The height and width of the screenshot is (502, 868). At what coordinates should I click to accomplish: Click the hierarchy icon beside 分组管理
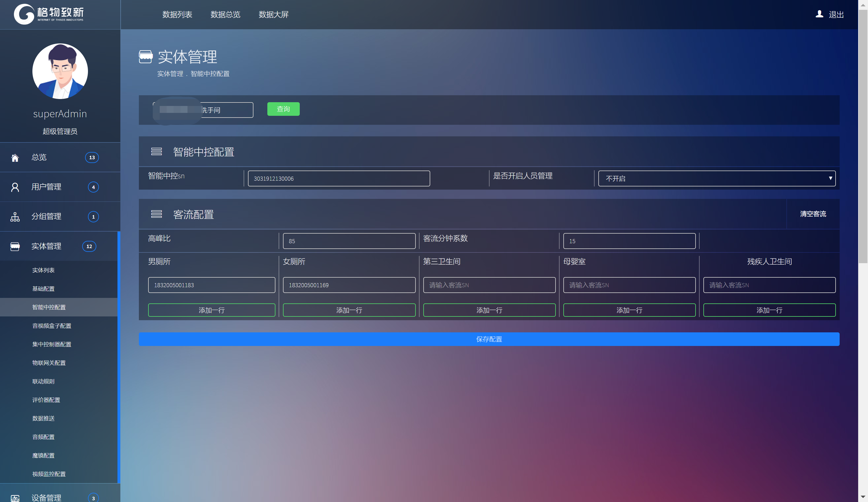click(x=15, y=217)
